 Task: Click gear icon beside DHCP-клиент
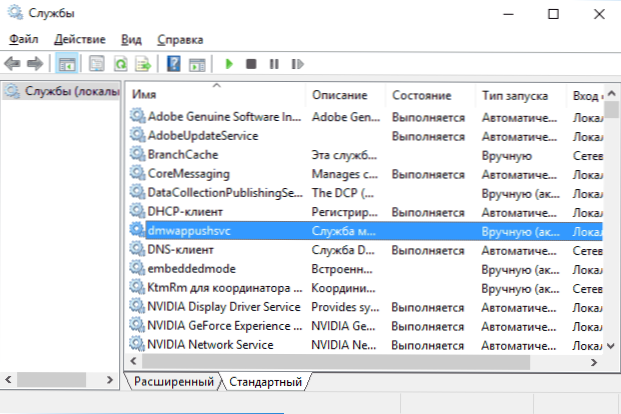[137, 211]
